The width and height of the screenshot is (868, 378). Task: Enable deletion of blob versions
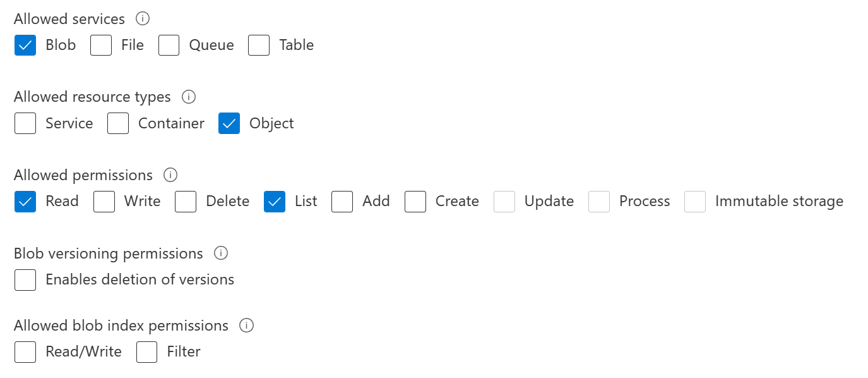[x=25, y=279]
